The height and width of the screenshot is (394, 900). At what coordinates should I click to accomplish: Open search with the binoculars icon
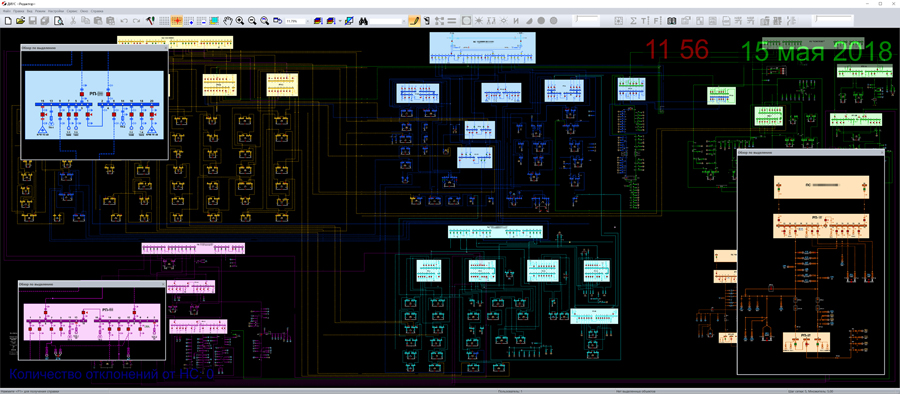(363, 21)
